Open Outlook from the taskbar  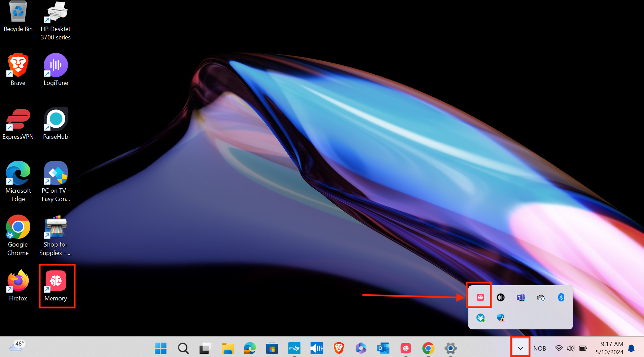[x=383, y=348]
